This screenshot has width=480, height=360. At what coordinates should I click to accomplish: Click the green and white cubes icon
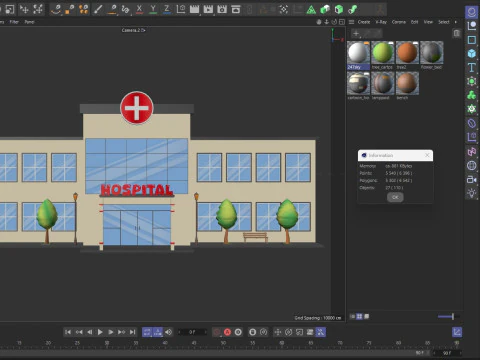coord(325,9)
